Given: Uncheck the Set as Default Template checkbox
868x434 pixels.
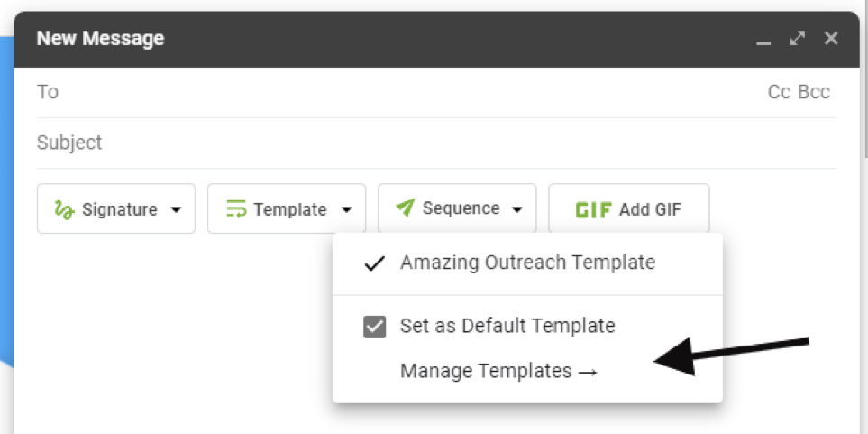Looking at the screenshot, I should (375, 327).
